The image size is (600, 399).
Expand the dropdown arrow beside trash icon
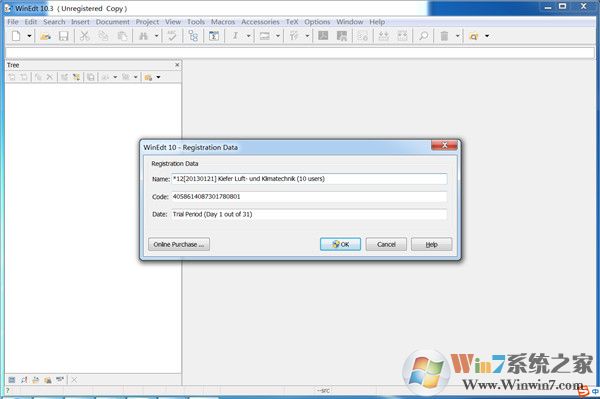(457, 36)
